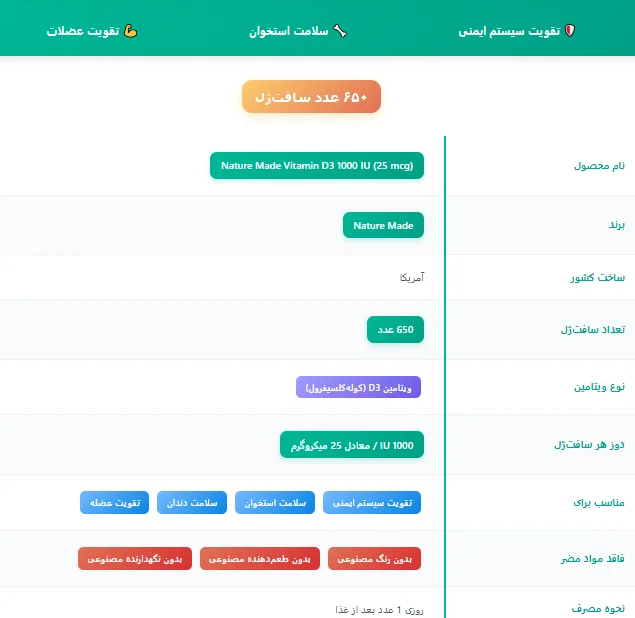Click the flexed arm icon beside تقویت عضلات
Screen dimensions: 635x618
[131, 31]
